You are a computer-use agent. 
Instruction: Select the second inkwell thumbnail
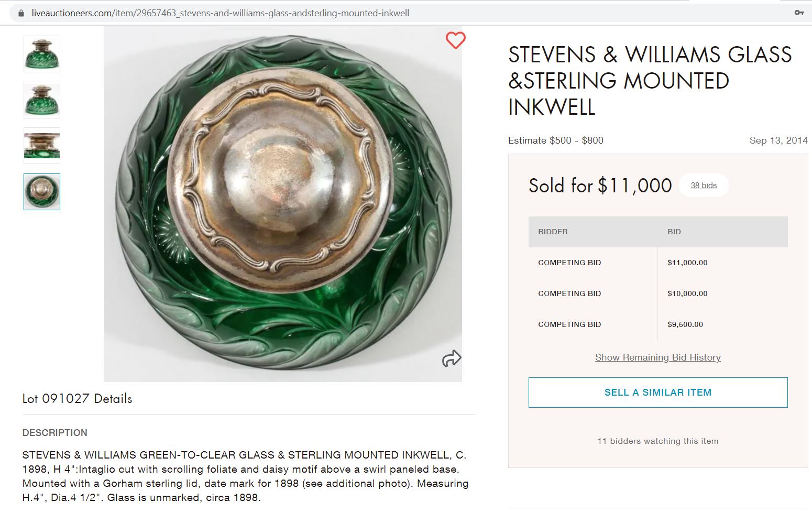[x=42, y=100]
